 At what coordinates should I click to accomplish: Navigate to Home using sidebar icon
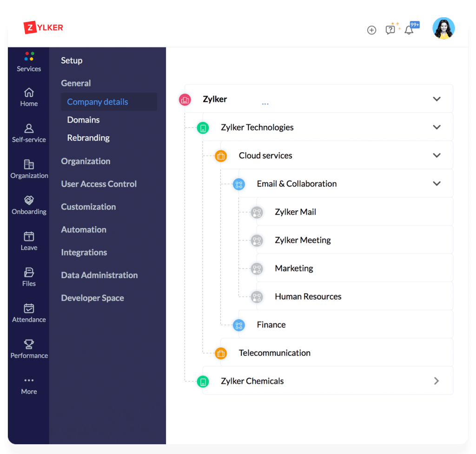pyautogui.click(x=28, y=95)
